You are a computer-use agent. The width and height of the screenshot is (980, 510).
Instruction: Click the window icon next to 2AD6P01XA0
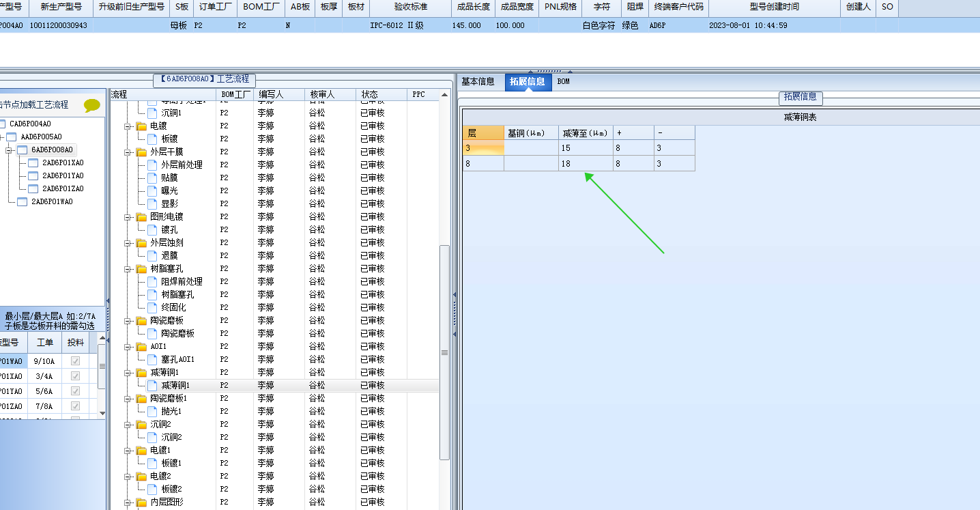[x=33, y=162]
